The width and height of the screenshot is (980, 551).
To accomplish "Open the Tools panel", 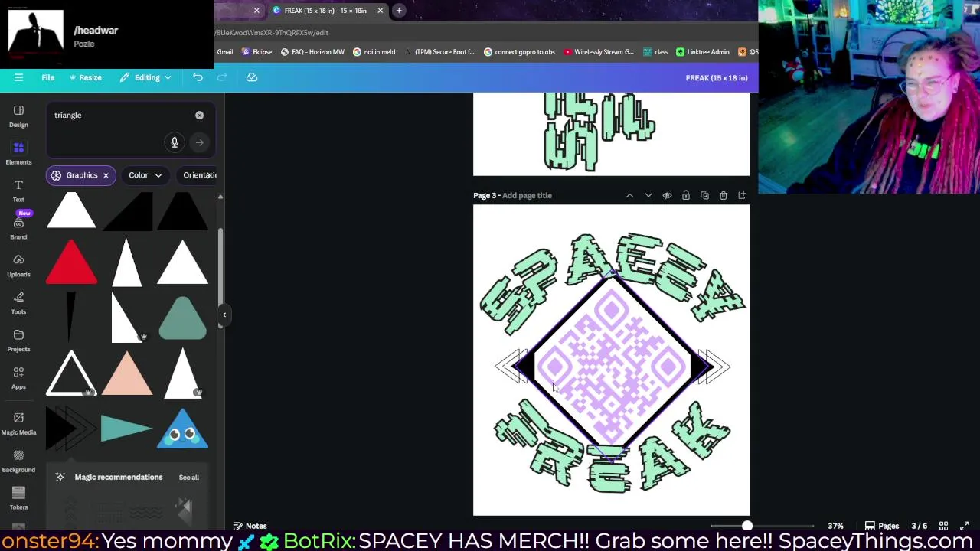I will coord(18,304).
